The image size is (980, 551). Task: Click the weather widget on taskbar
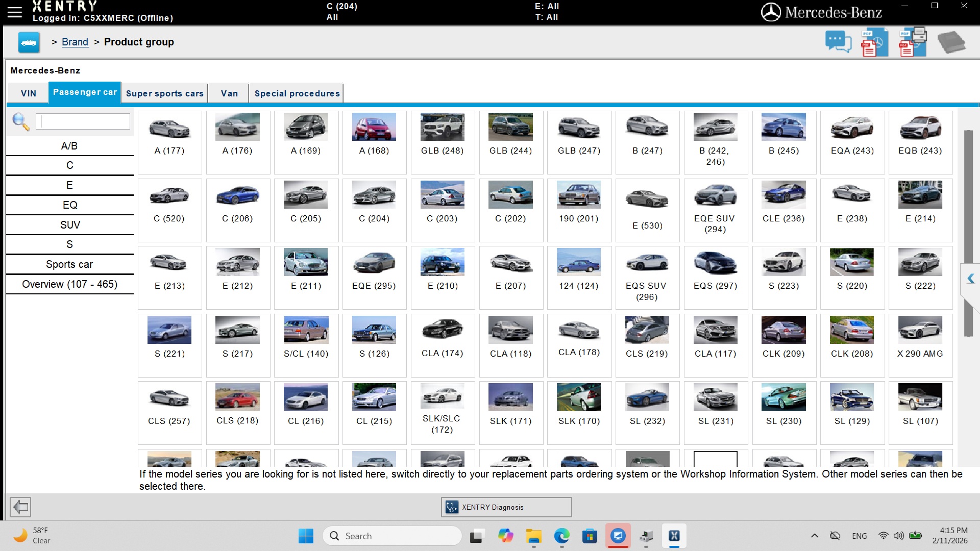(33, 536)
